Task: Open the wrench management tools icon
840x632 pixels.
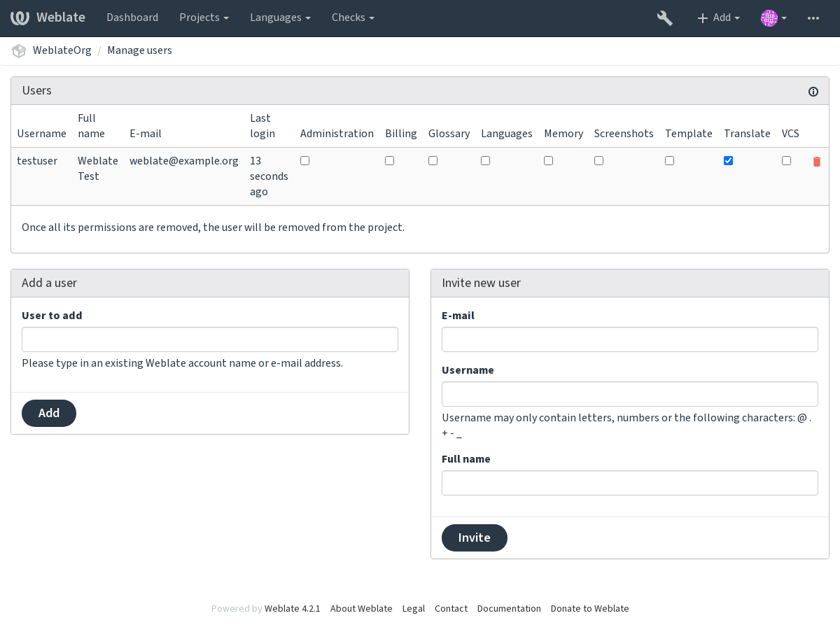Action: pyautogui.click(x=664, y=18)
